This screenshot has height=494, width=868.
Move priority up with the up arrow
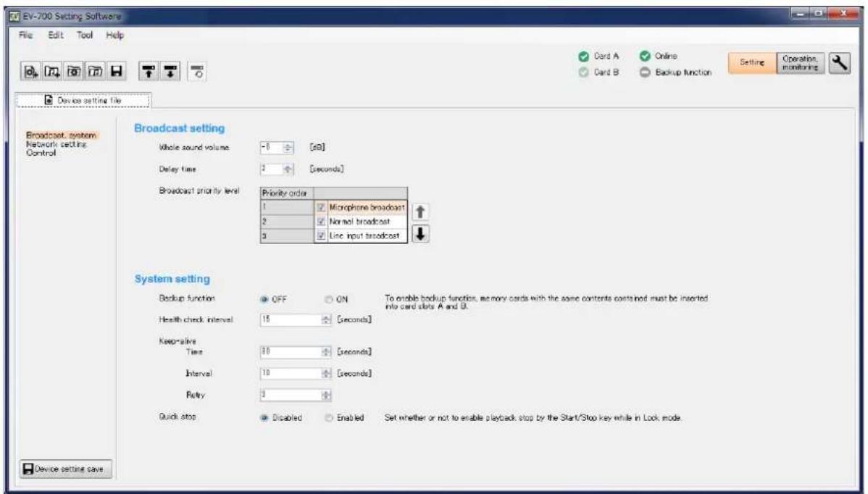[420, 212]
